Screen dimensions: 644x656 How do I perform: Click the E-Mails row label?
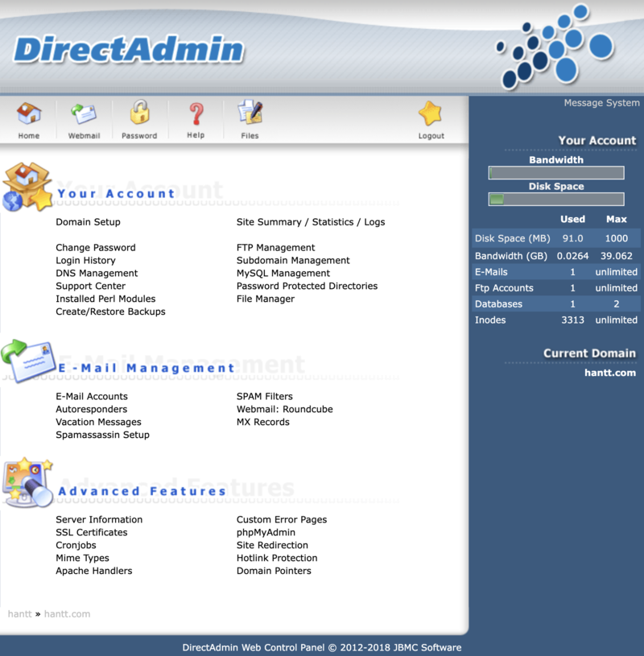(x=491, y=272)
